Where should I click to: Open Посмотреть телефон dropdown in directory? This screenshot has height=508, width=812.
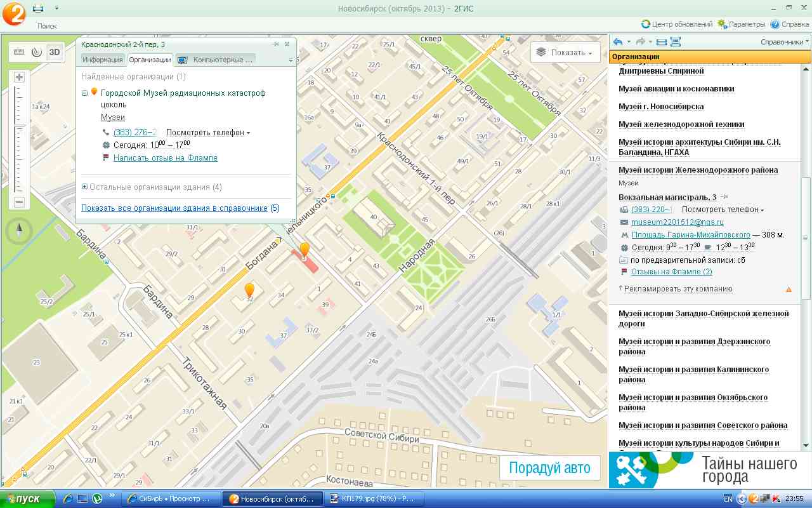click(723, 210)
